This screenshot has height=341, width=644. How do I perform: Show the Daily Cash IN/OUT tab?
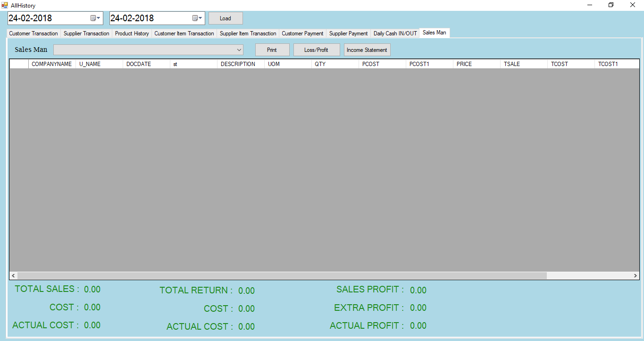[395, 33]
